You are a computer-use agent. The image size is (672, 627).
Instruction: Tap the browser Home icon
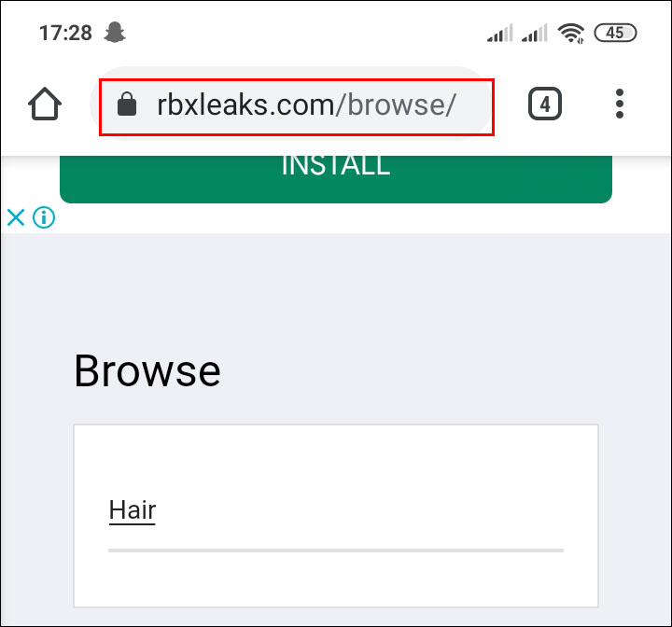[x=45, y=104]
